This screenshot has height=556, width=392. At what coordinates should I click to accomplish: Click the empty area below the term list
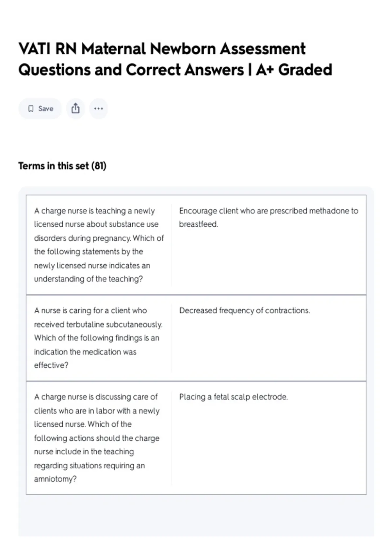pos(196,515)
